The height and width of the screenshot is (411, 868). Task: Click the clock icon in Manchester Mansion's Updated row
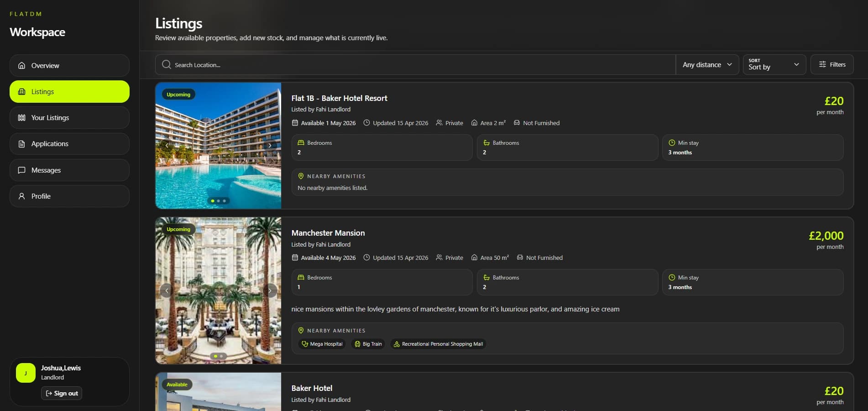pos(366,258)
